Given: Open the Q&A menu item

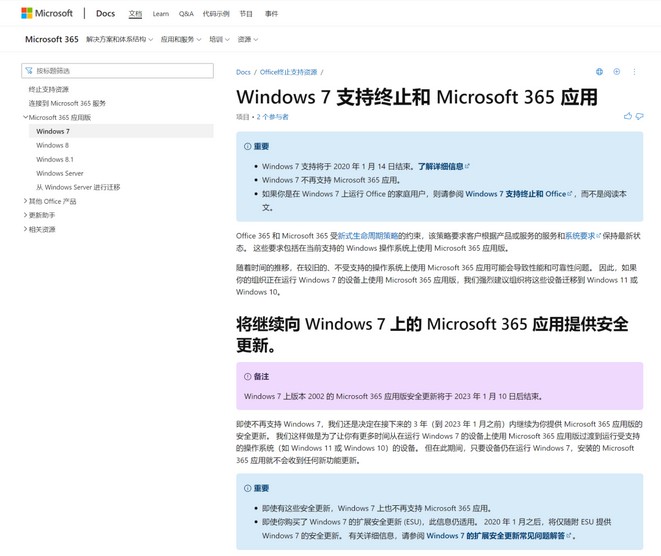Looking at the screenshot, I should [186, 14].
